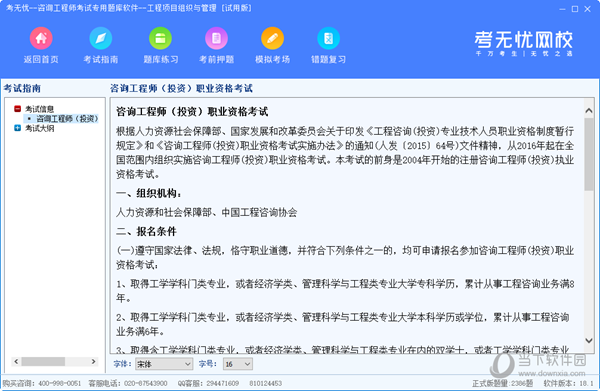
Task: Click the QQ客服 294471609 status entry
Action: (x=208, y=383)
